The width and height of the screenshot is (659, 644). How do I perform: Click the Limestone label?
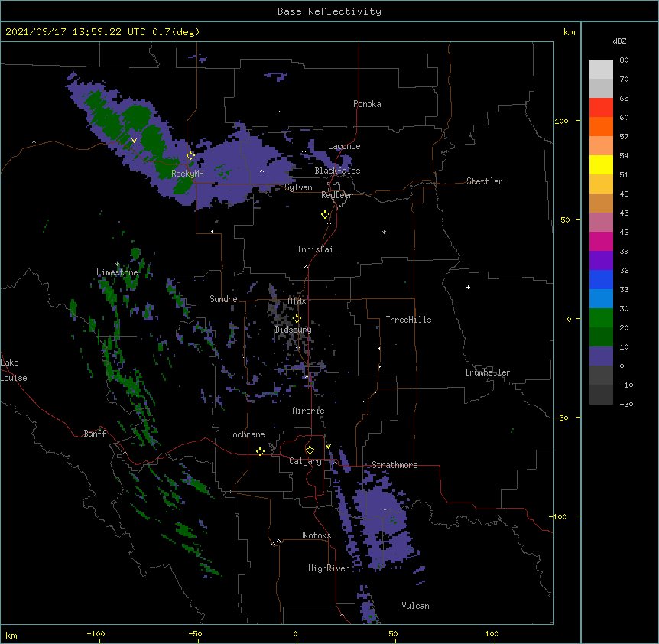click(117, 272)
